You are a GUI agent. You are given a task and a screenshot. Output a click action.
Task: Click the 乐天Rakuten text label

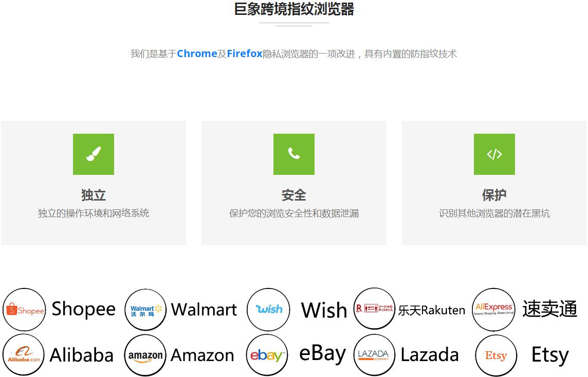tap(432, 310)
